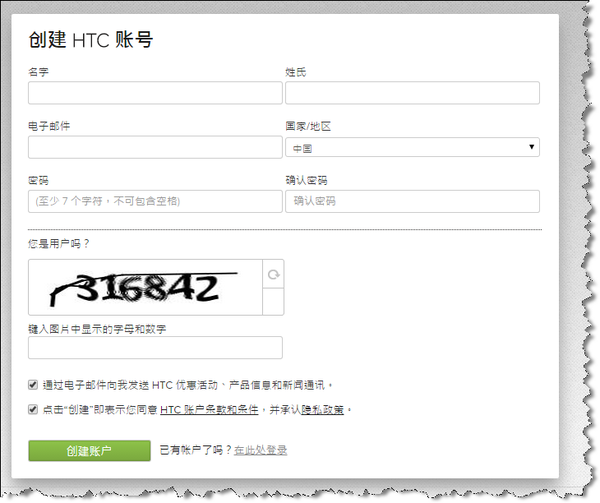
Task: Open the 国家/地区 country dropdown
Action: [412, 147]
